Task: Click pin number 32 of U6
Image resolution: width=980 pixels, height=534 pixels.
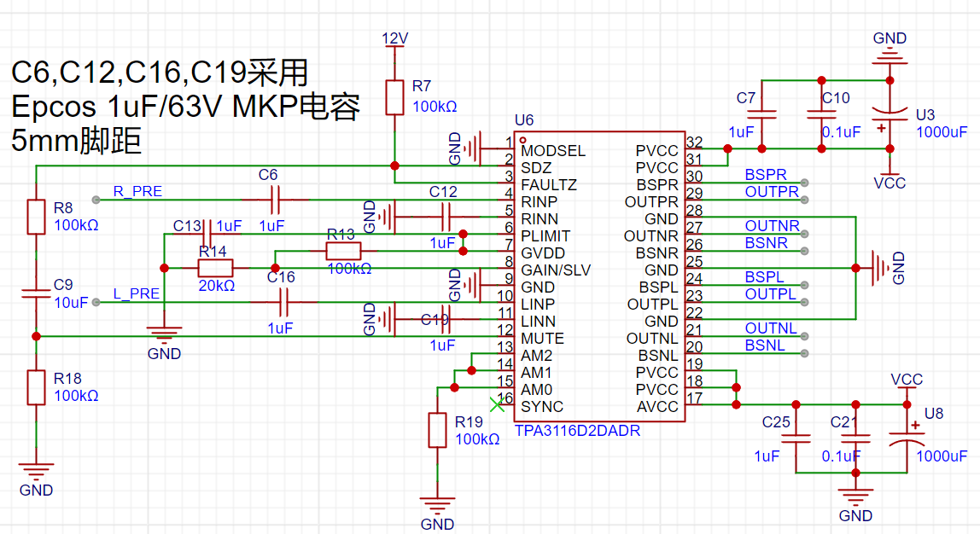Action: pyautogui.click(x=694, y=142)
